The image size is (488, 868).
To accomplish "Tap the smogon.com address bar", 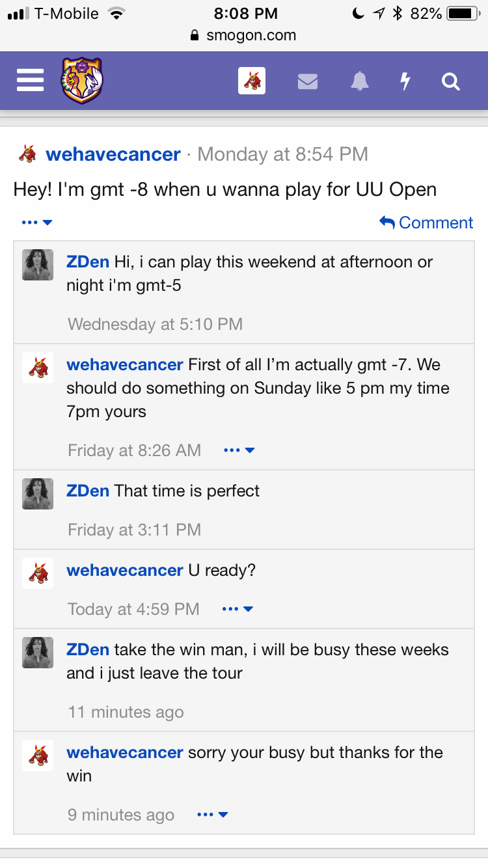I will point(244,36).
